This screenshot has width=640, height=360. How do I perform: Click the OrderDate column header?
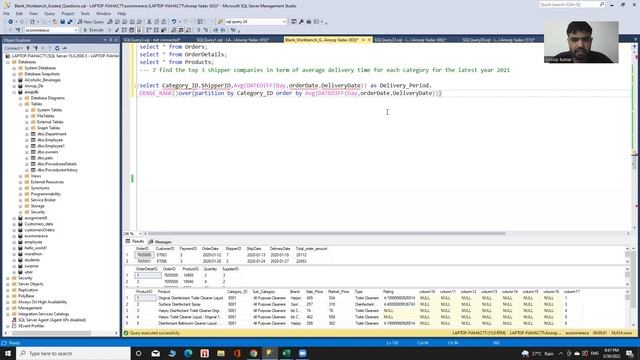(210, 249)
